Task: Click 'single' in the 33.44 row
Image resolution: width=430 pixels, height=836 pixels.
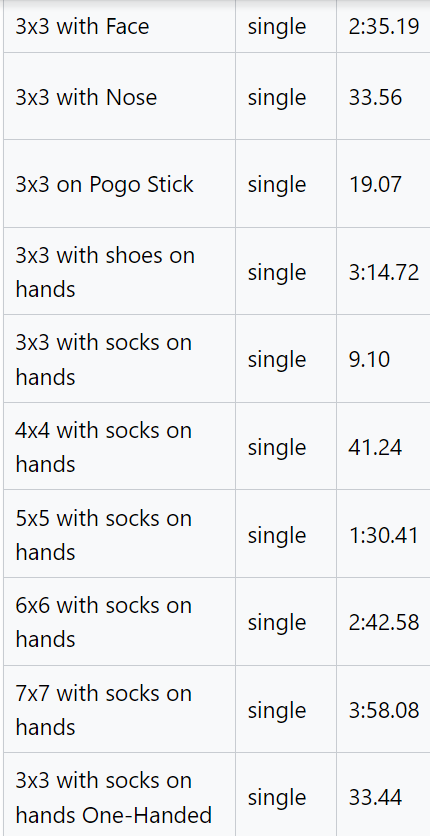Action: [x=277, y=799]
